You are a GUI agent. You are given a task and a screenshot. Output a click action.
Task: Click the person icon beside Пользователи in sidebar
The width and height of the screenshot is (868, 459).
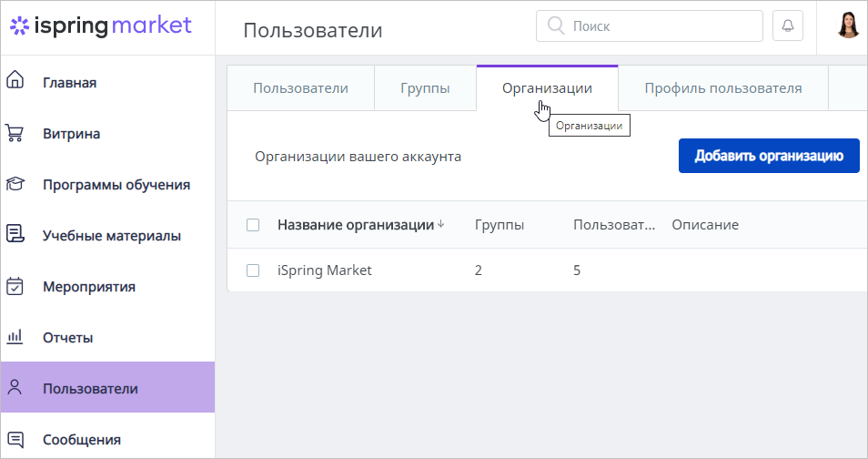click(x=15, y=387)
